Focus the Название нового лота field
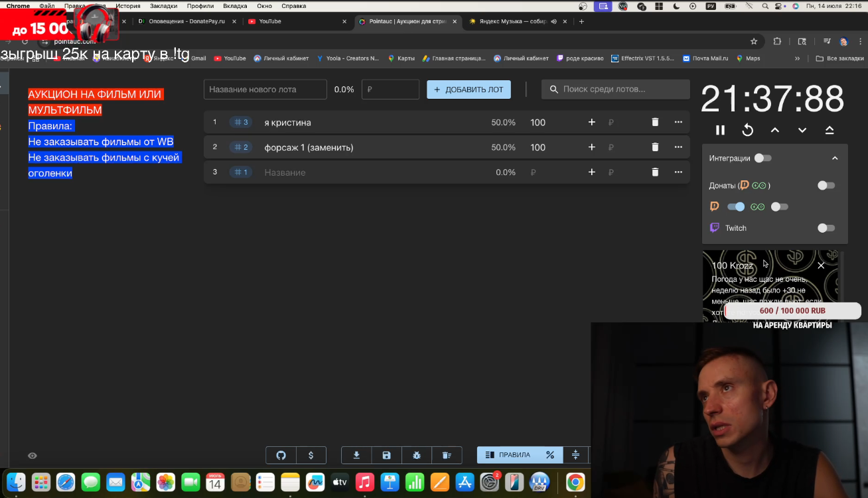Image resolution: width=868 pixels, height=498 pixels. click(x=265, y=90)
